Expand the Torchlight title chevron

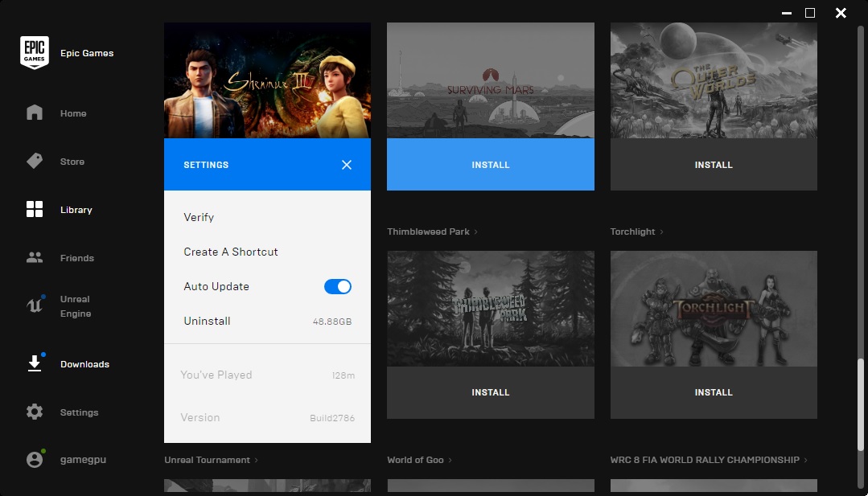[661, 232]
